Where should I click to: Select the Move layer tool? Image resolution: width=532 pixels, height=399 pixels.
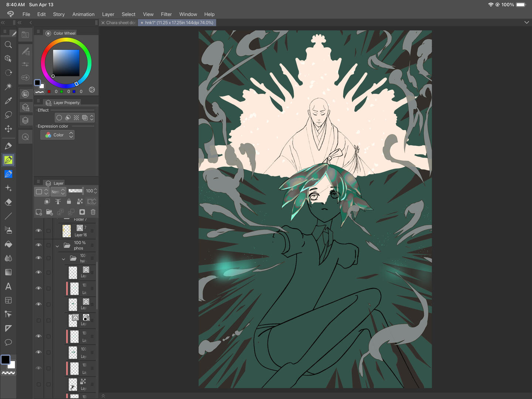(x=8, y=129)
